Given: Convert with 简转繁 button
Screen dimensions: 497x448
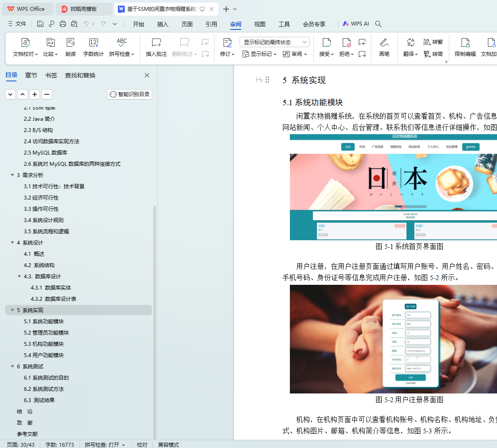Looking at the screenshot, I should [433, 42].
